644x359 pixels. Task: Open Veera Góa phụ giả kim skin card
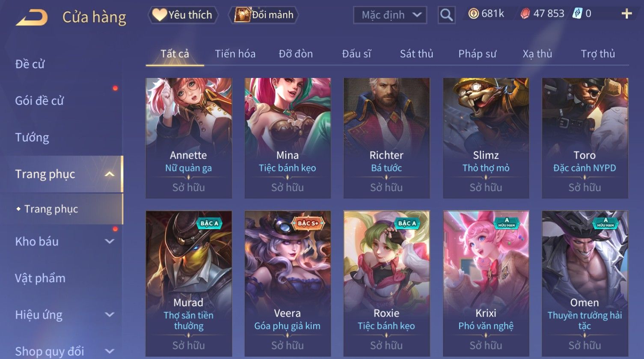pos(288,284)
